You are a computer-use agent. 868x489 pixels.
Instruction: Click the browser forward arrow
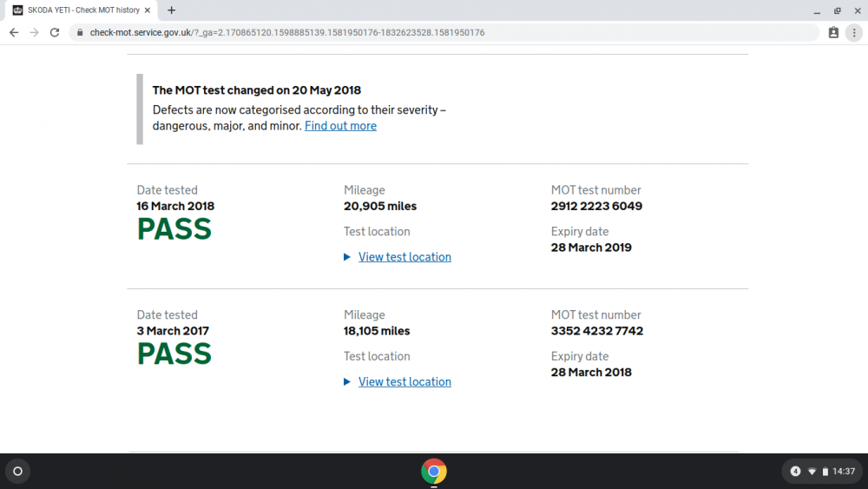(x=35, y=33)
